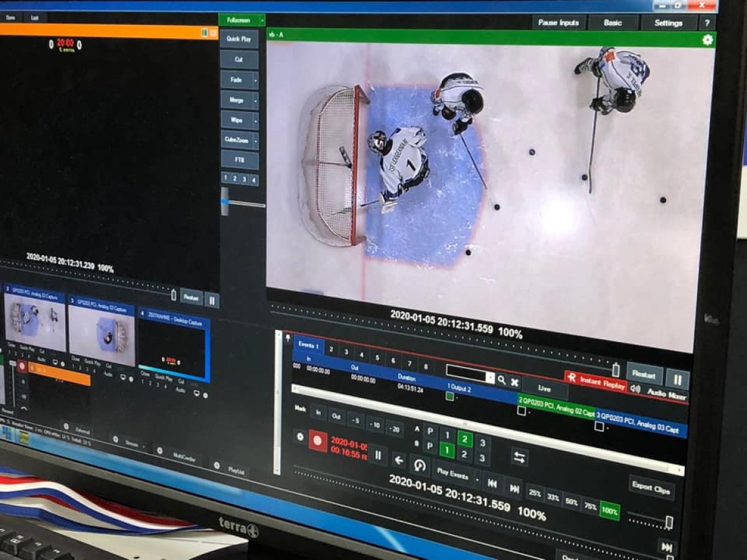Viewport: 747px width, 560px height.
Task: Switch to the Events 1 tab
Action: [x=308, y=345]
